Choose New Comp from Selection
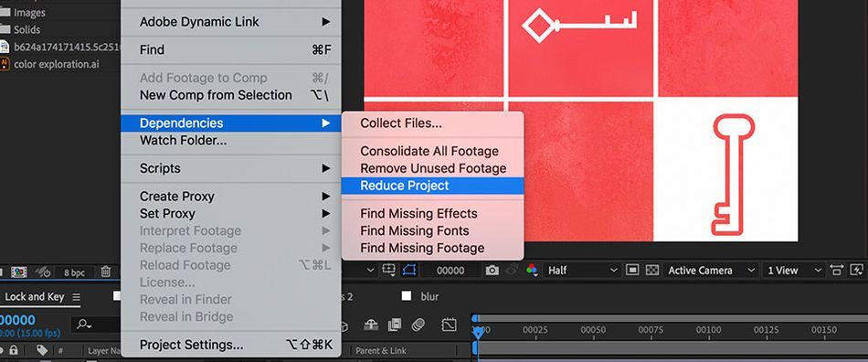This screenshot has height=362, width=868. click(x=231, y=95)
